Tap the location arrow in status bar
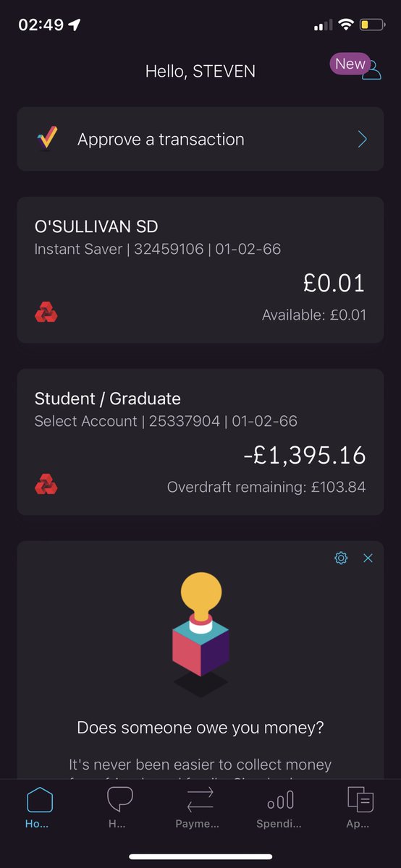The width and height of the screenshot is (401, 868). (75, 25)
